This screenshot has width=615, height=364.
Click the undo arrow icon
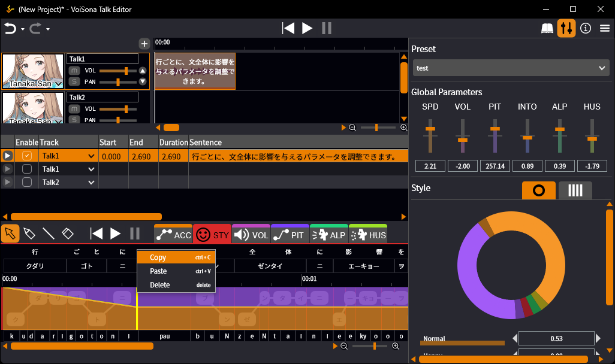point(10,28)
